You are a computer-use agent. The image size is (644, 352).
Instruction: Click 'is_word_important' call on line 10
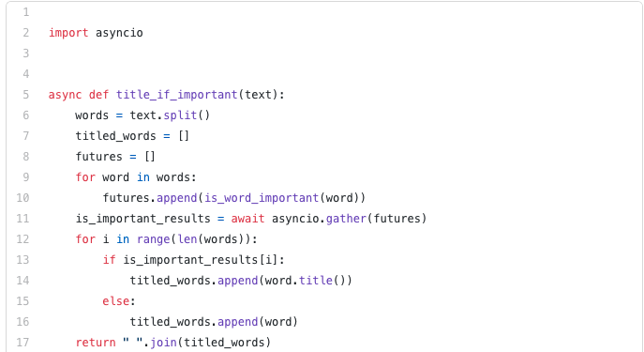tap(262, 198)
